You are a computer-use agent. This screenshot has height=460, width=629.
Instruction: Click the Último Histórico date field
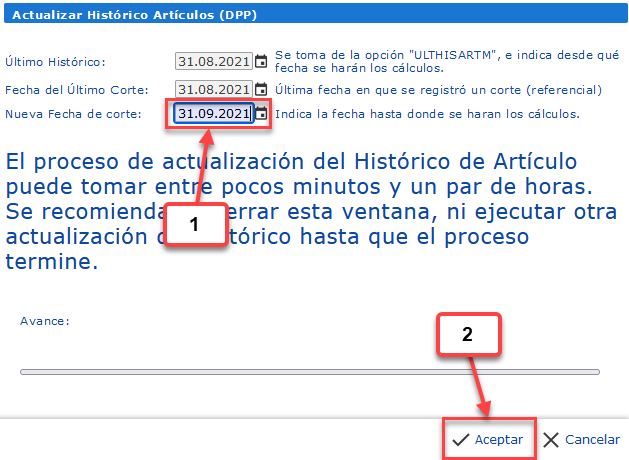tap(214, 61)
